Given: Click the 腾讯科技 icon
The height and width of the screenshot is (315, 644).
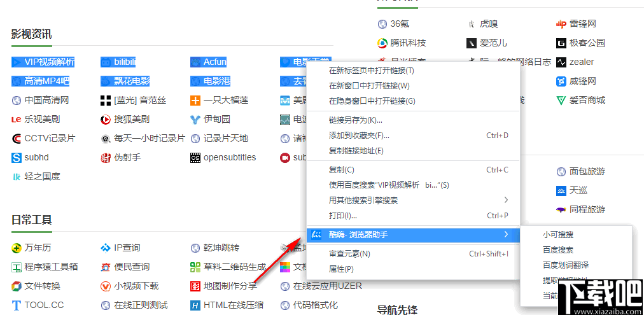Looking at the screenshot, I should 382,43.
